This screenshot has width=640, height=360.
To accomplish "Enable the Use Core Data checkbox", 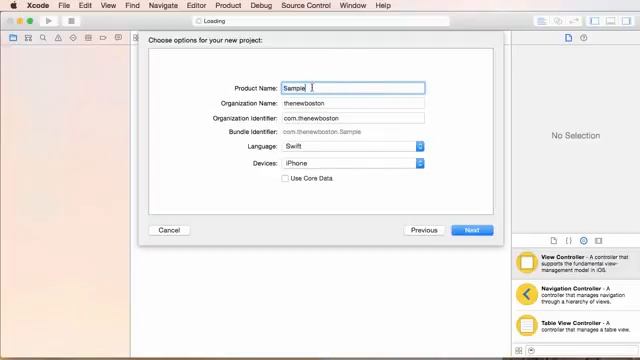I will 285,178.
